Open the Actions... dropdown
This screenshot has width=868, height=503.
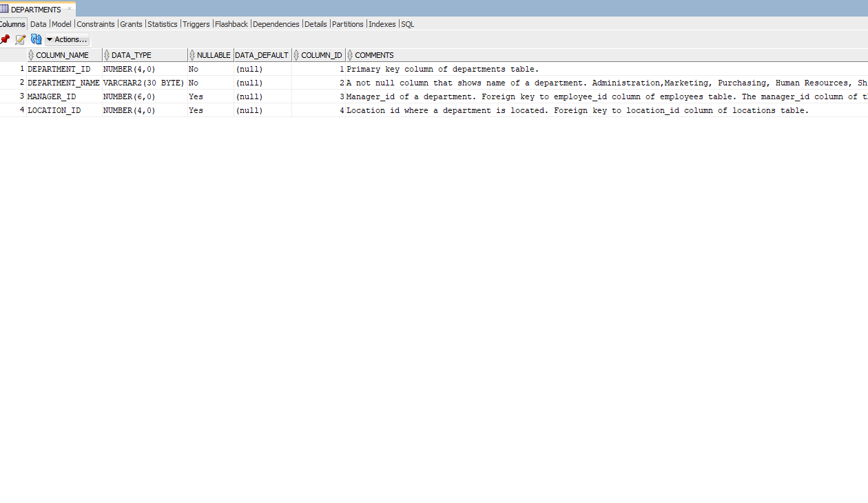66,39
